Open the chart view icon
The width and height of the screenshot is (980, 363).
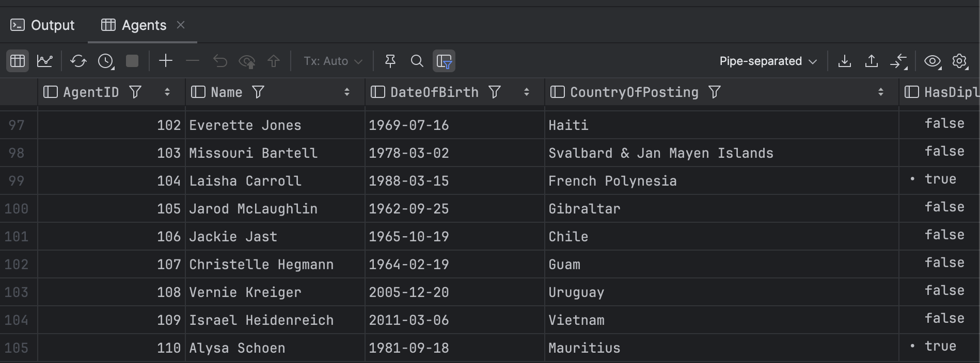[45, 61]
